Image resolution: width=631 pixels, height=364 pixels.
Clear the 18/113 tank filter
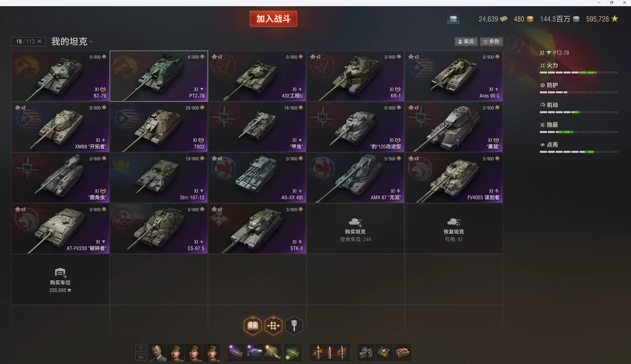pyautogui.click(x=39, y=41)
